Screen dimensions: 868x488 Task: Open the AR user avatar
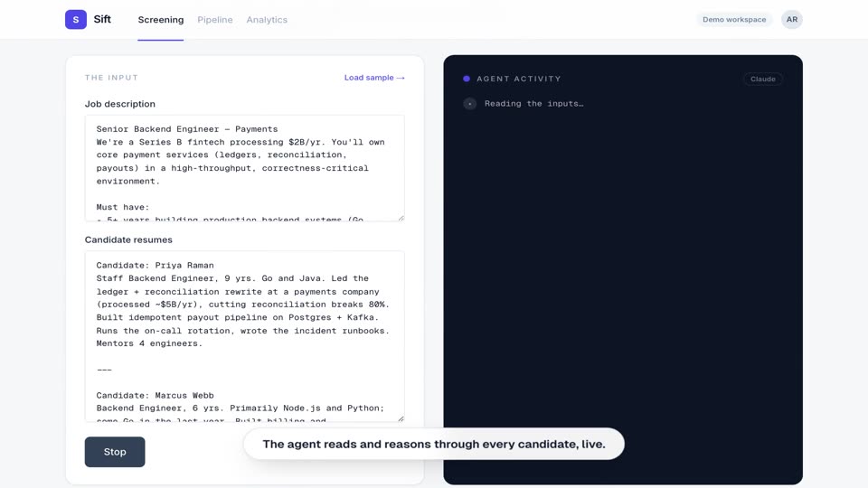pos(792,19)
